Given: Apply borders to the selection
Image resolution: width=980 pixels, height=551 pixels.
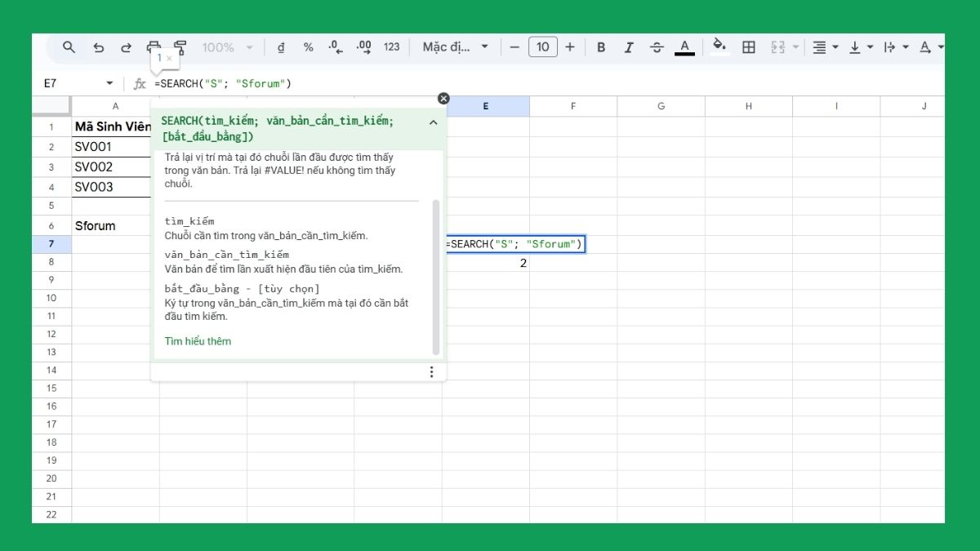Looking at the screenshot, I should (x=748, y=47).
